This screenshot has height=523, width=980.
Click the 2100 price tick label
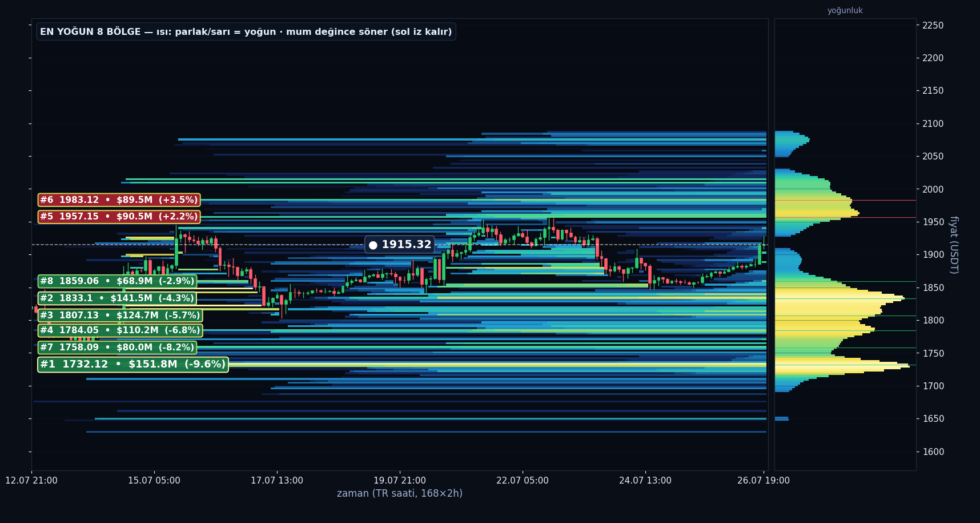point(933,123)
